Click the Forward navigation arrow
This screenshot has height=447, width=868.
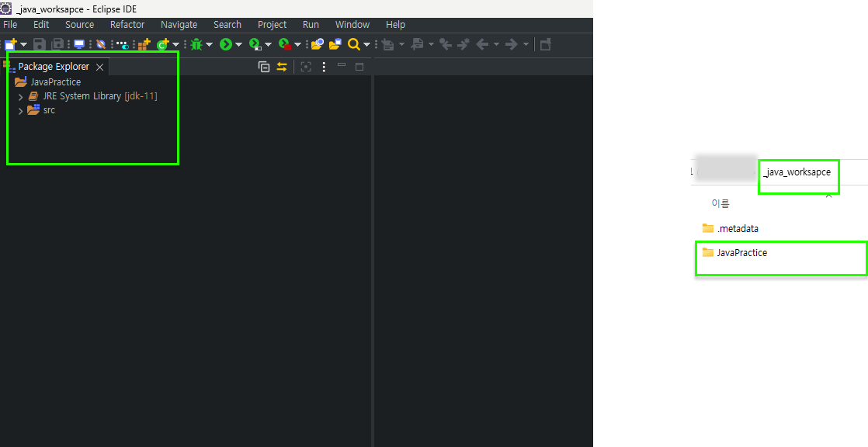(x=512, y=44)
